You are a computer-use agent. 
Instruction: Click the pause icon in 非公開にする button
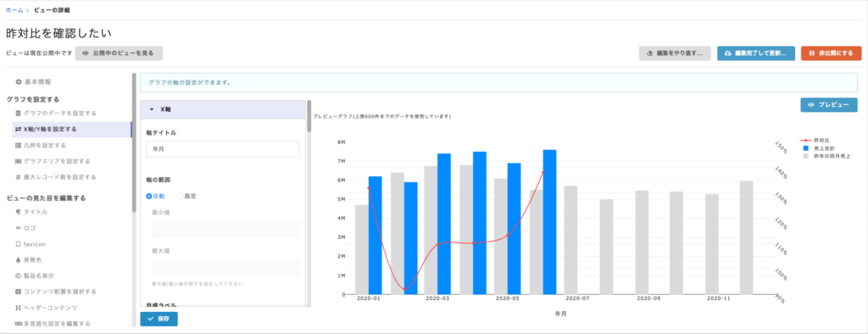pos(811,53)
